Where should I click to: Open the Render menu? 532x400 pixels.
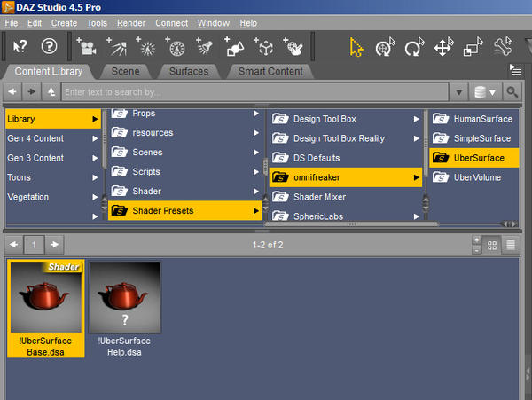131,23
